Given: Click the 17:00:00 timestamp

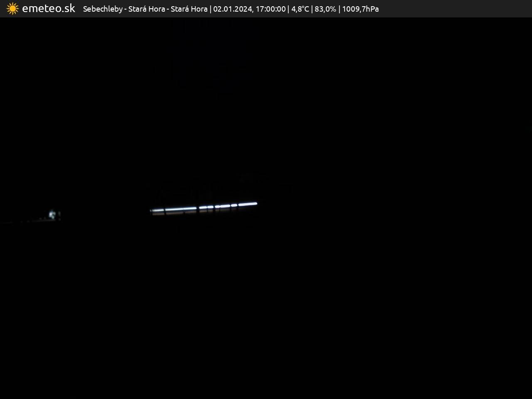Looking at the screenshot, I should (x=271, y=9).
